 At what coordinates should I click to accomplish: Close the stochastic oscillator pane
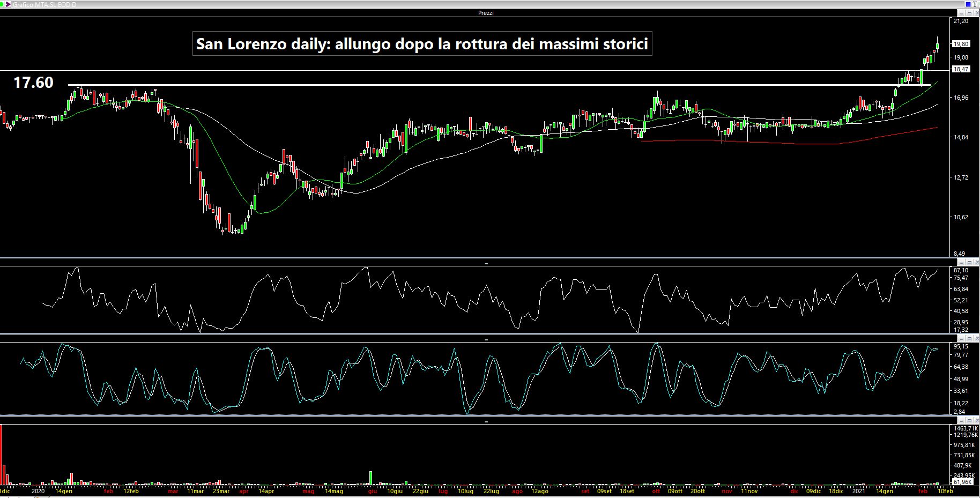[x=976, y=339]
